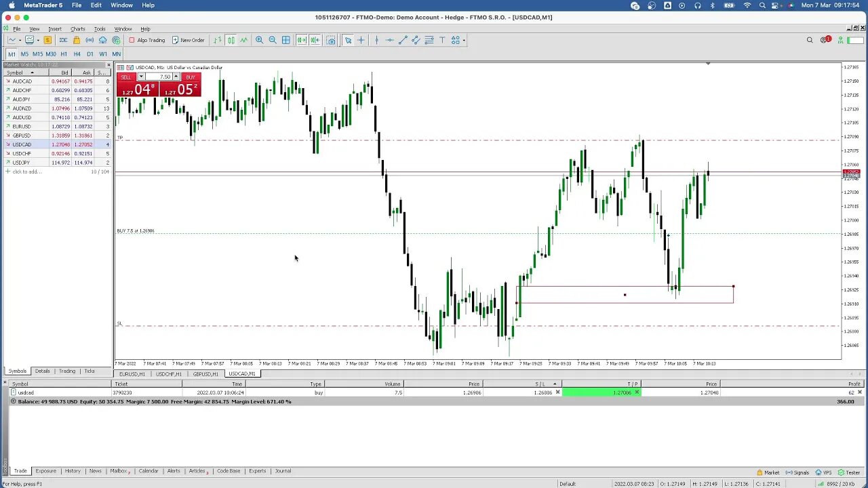Image resolution: width=868 pixels, height=488 pixels.
Task: Open the Insert menu
Action: point(55,29)
